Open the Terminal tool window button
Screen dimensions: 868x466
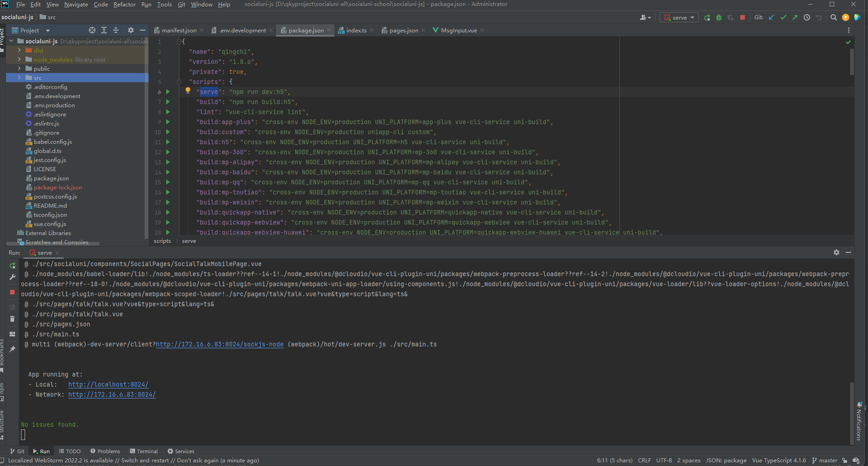pos(144,451)
